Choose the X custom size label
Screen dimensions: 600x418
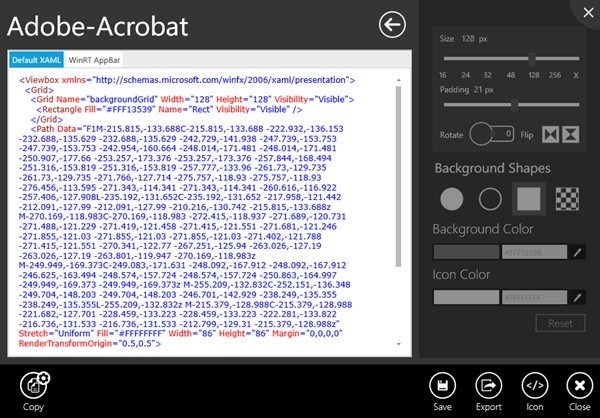coord(576,76)
